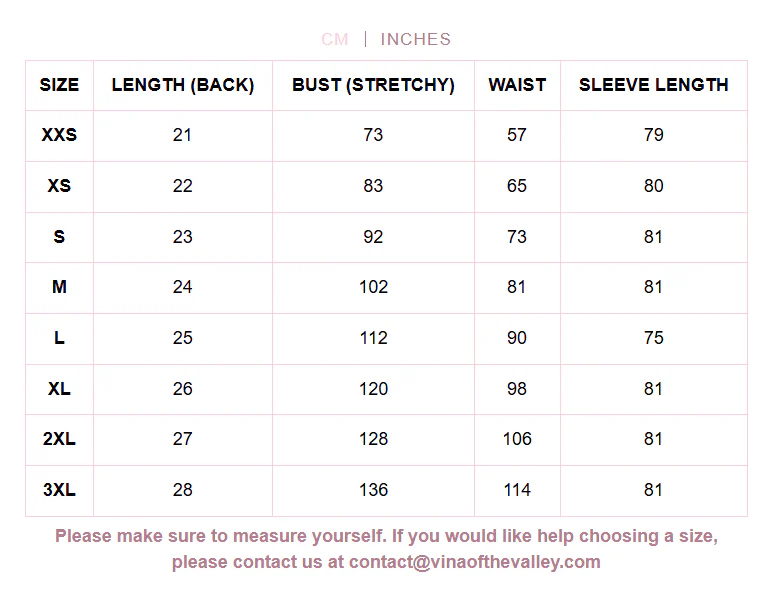Click the SLEEVE LENGTH column header

point(653,85)
